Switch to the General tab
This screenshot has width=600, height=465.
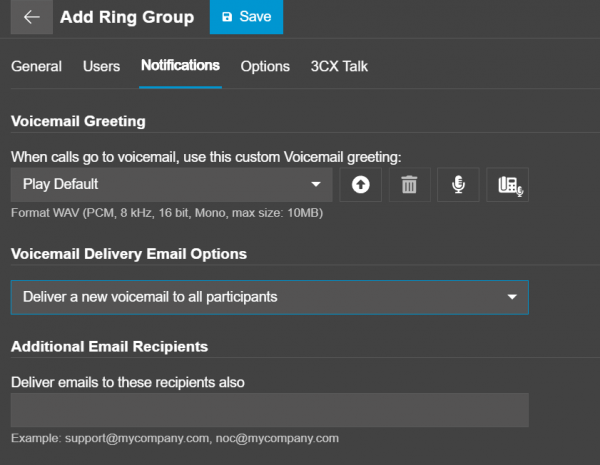[36, 66]
